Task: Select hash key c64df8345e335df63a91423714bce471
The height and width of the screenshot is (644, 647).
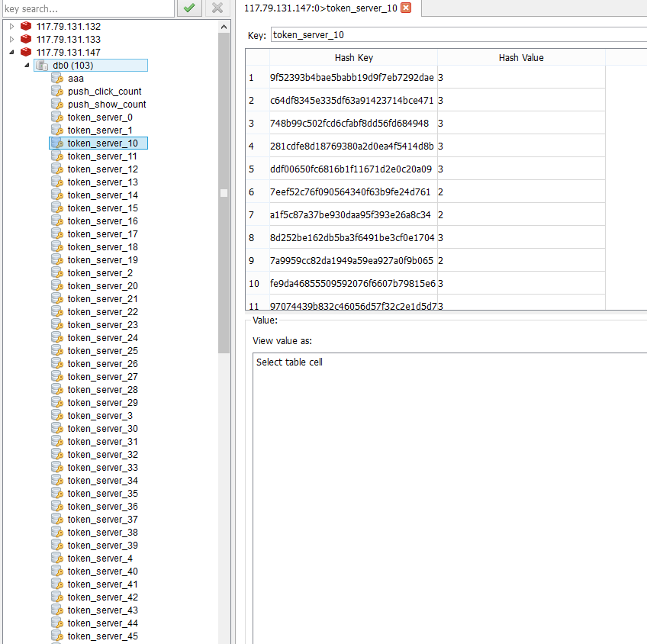Action: click(x=352, y=100)
